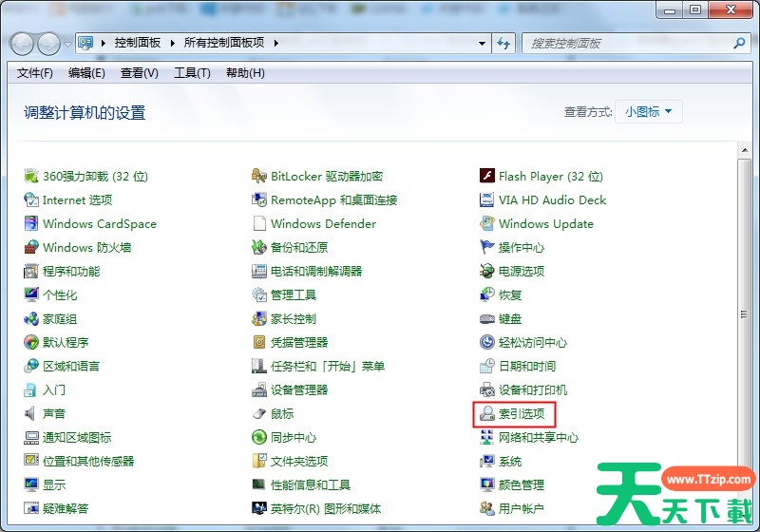Image resolution: width=760 pixels, height=532 pixels.
Task: Click the search magnifier icon
Action: point(739,43)
